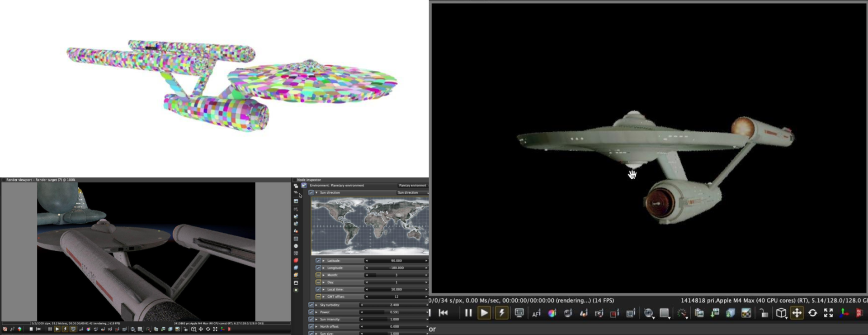The image size is (868, 335).
Task: Toggle real-time lightning bolt in large toolbar
Action: point(501,313)
